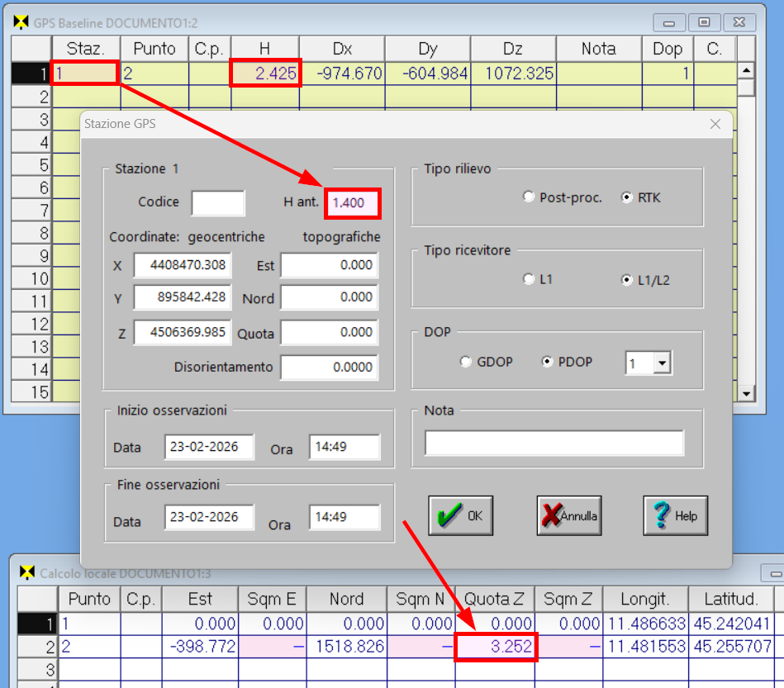The width and height of the screenshot is (784, 688).
Task: Open Help with the question mark button
Action: (675, 515)
